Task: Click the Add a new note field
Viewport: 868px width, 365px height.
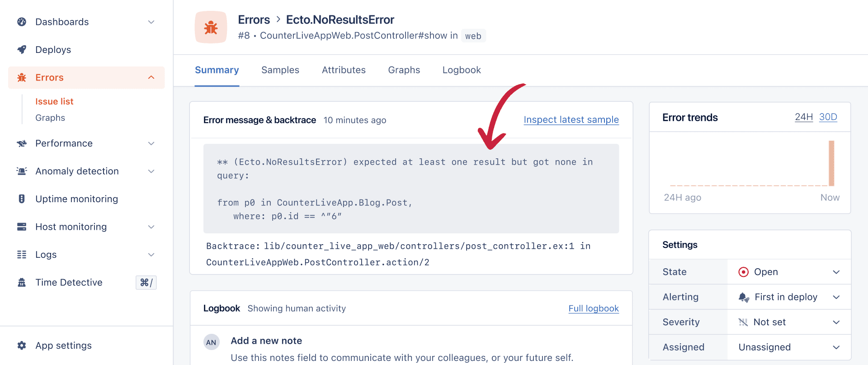Action: coord(402,349)
